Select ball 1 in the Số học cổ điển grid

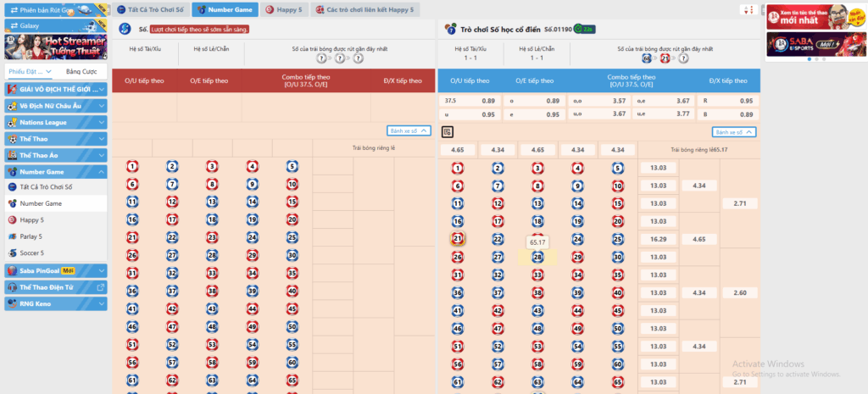pos(457,169)
